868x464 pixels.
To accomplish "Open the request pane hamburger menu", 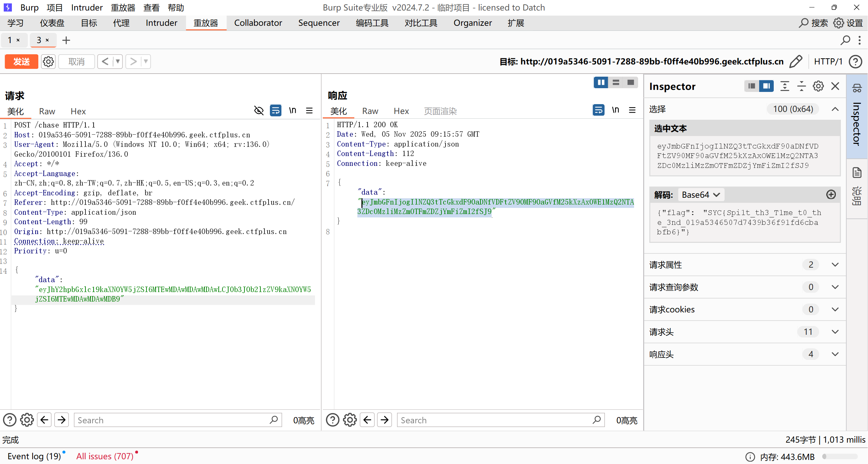I will [309, 111].
